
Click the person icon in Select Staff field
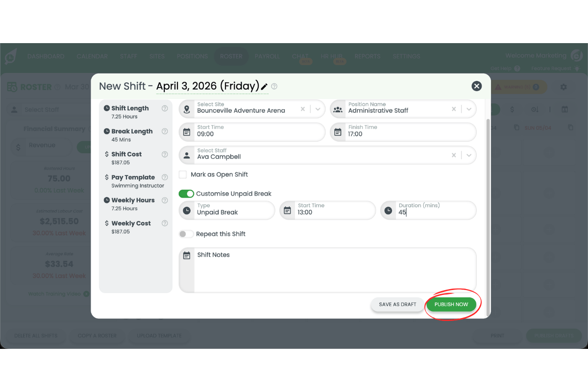[188, 155]
